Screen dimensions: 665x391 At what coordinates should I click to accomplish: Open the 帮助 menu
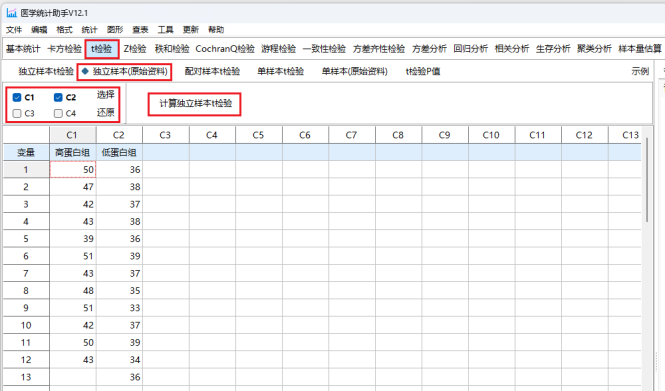pyautogui.click(x=216, y=30)
